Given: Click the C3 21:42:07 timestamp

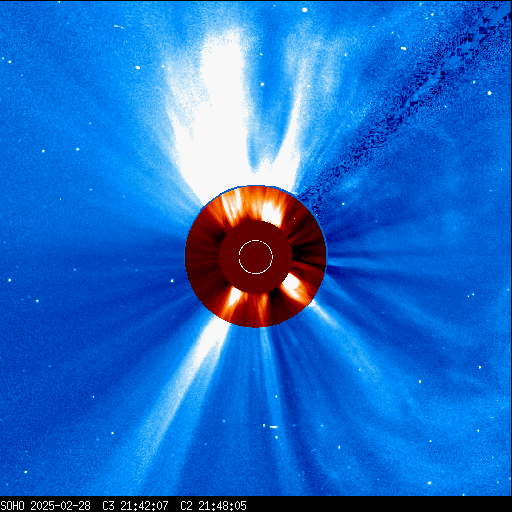Looking at the screenshot, I should [135, 506].
